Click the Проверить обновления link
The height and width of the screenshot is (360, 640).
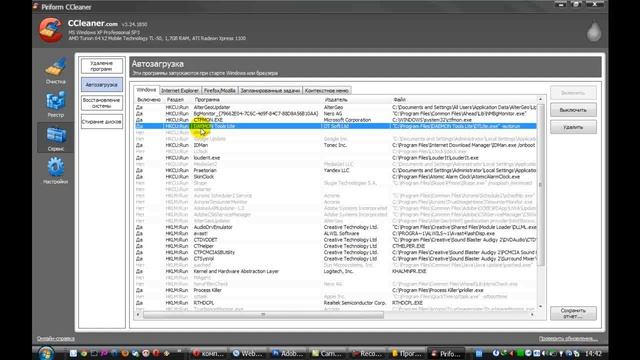[568, 339]
